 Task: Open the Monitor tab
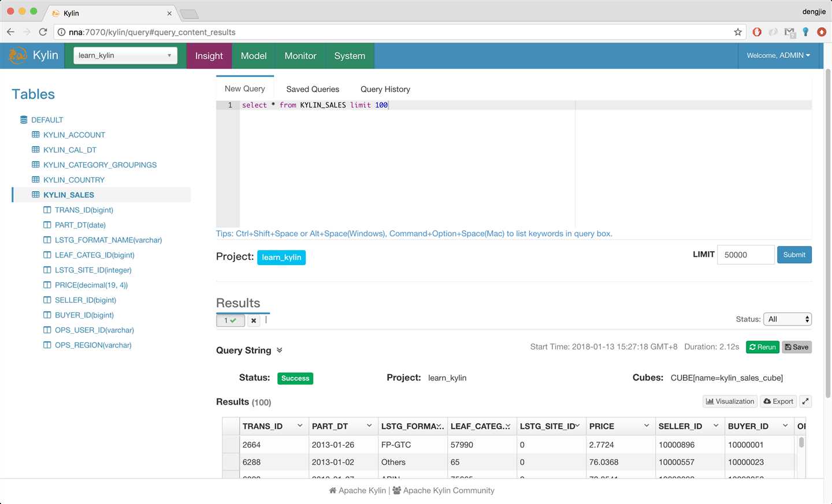(300, 56)
